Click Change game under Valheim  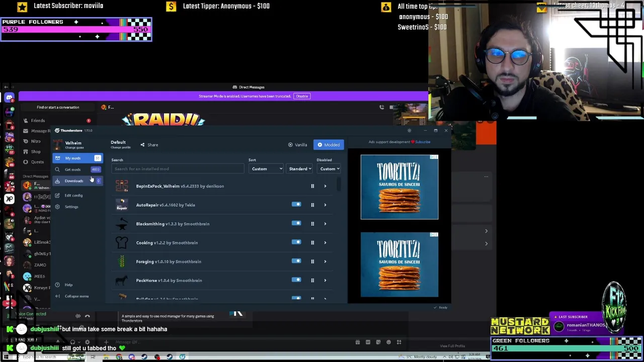74,148
